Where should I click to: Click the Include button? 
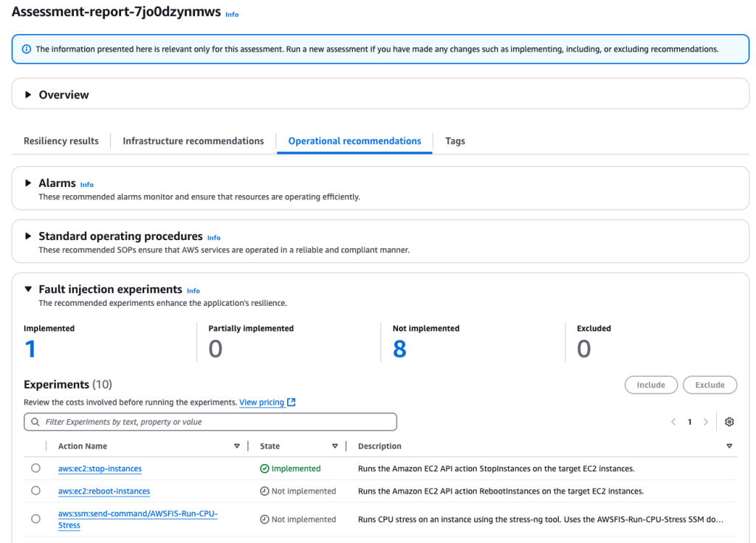650,384
